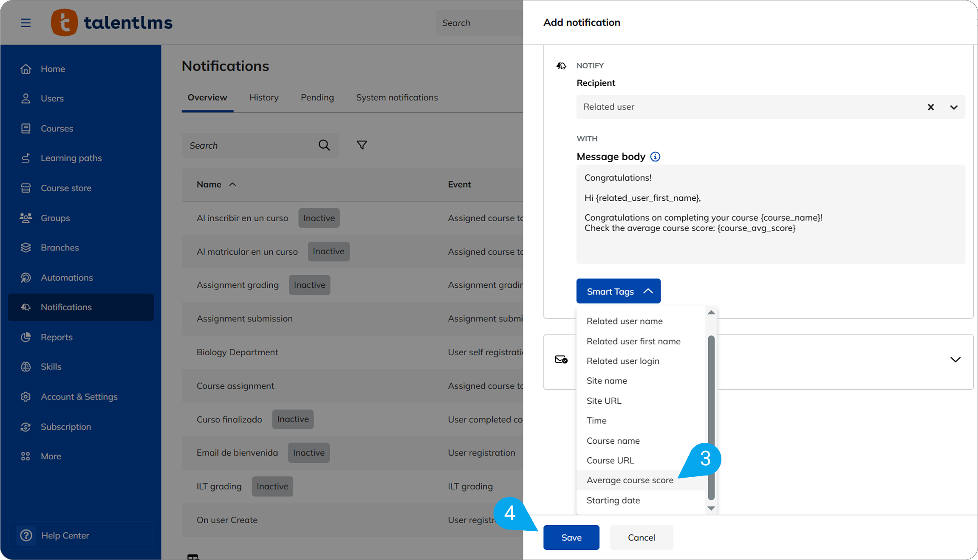Open the hamburger menu icon

pyautogui.click(x=26, y=23)
